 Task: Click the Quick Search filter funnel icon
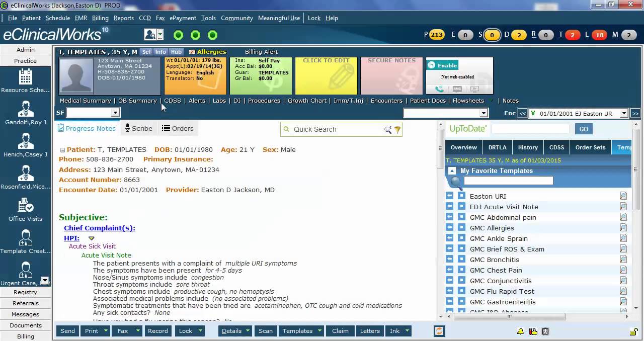click(397, 130)
